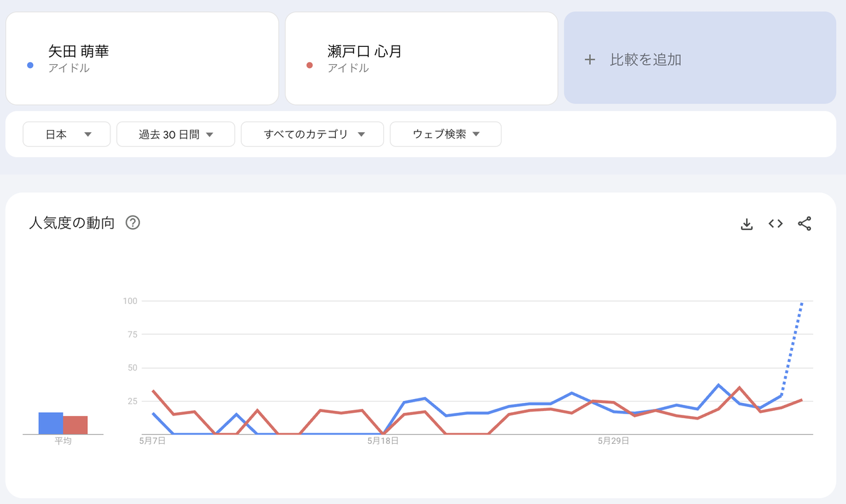Edit the 矢田 萌華 search term card
This screenshot has height=504, width=846.
[142, 58]
